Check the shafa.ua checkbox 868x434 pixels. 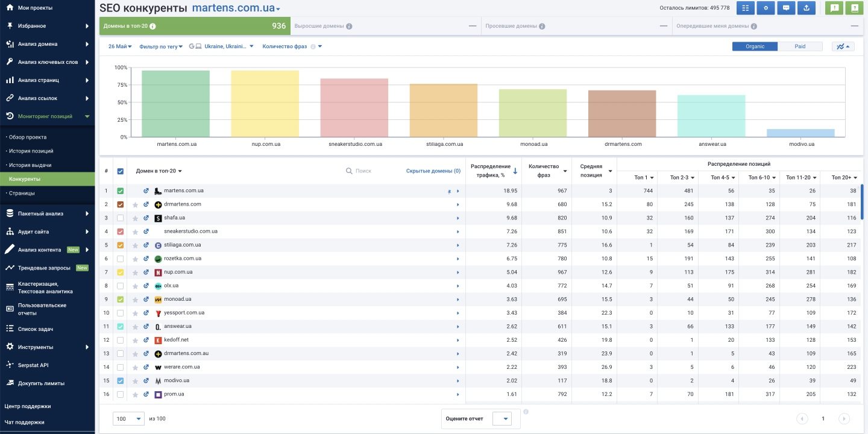pos(121,218)
